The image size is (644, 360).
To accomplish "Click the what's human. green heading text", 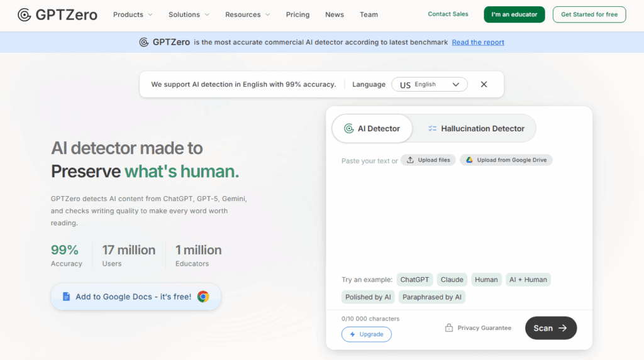I will 182,172.
